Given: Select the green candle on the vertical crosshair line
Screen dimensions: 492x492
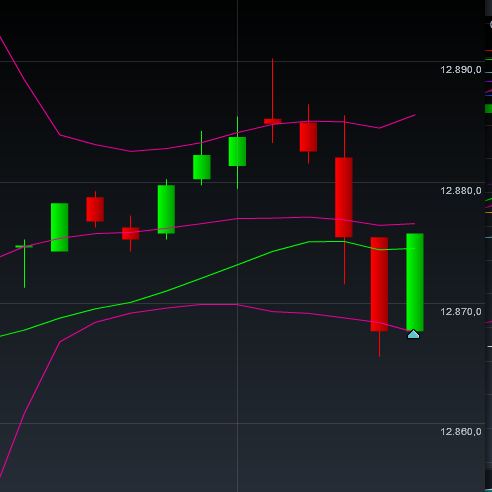Looking at the screenshot, I should 237,151.
